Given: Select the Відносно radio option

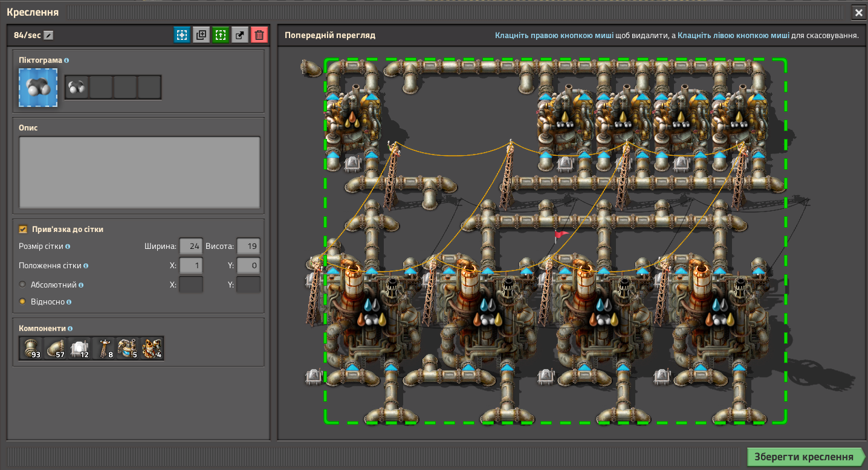Looking at the screenshot, I should [24, 301].
